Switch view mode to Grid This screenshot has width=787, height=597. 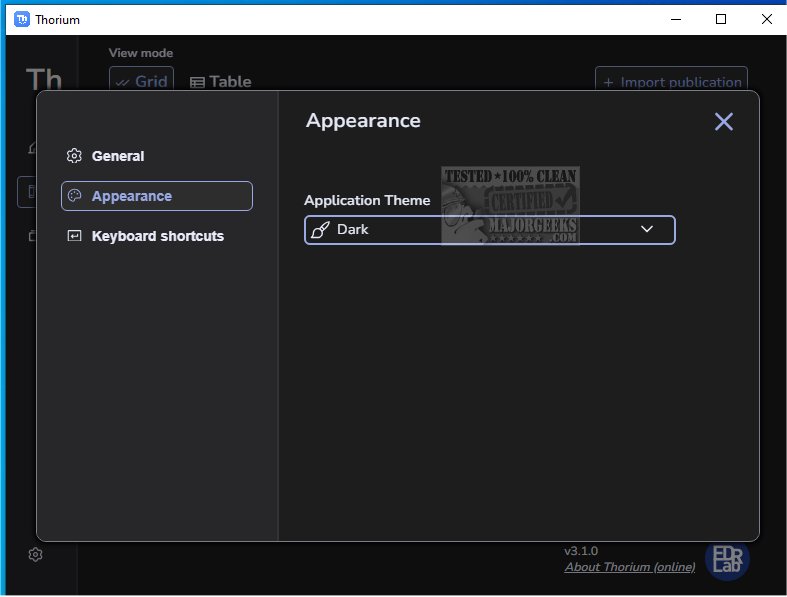click(x=142, y=81)
